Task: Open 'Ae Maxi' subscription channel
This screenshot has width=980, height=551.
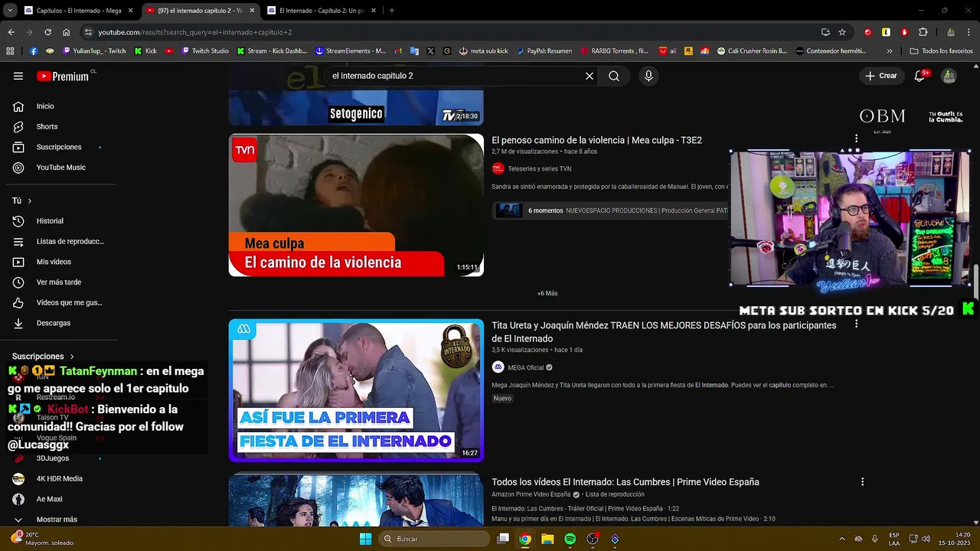Action: click(49, 499)
